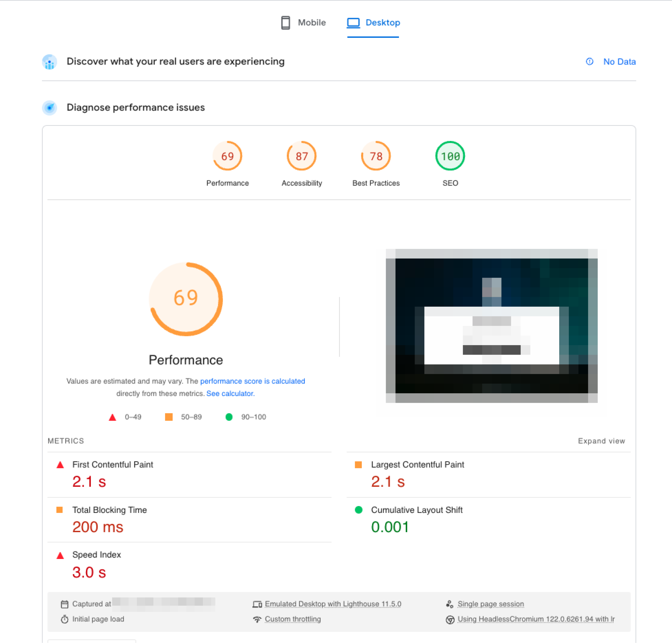
Task: Switch to the Mobile tab
Action: click(303, 23)
